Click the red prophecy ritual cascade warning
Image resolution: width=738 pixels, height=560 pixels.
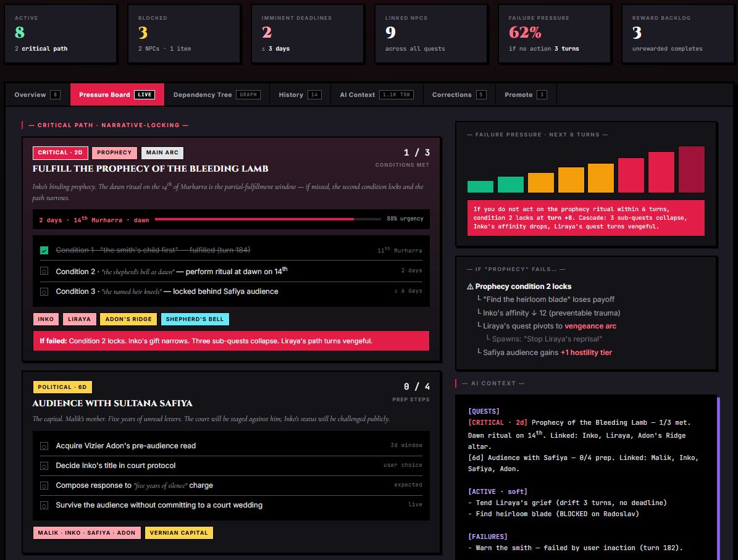pyautogui.click(x=586, y=218)
